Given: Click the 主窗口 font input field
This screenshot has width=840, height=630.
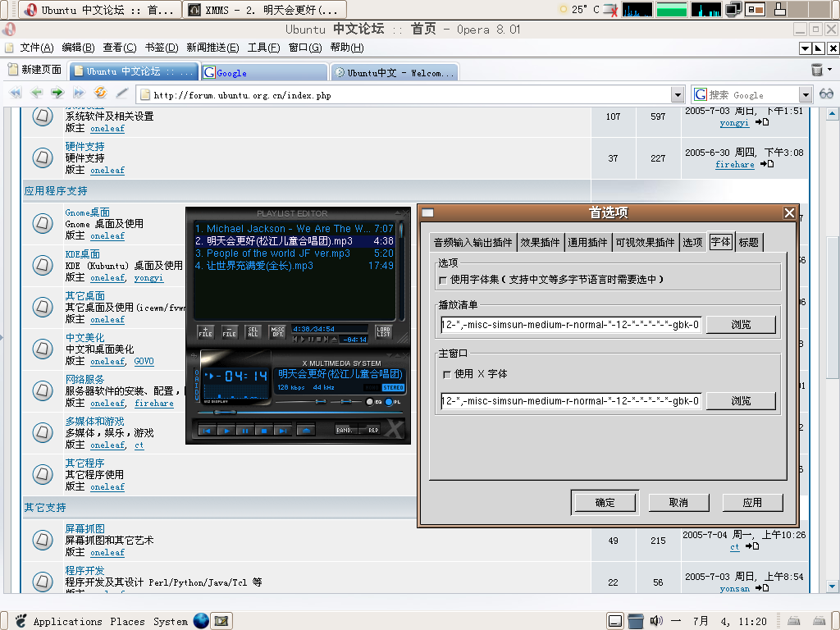Looking at the screenshot, I should (x=571, y=400).
